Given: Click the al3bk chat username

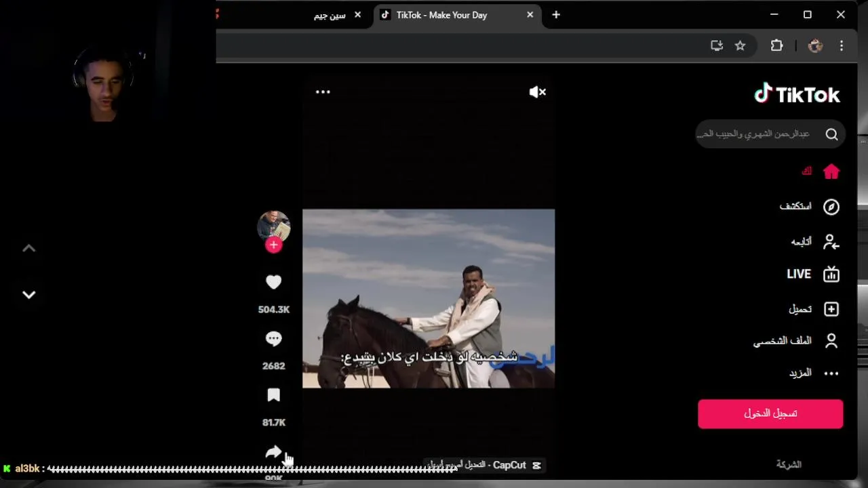Looking at the screenshot, I should [x=28, y=468].
